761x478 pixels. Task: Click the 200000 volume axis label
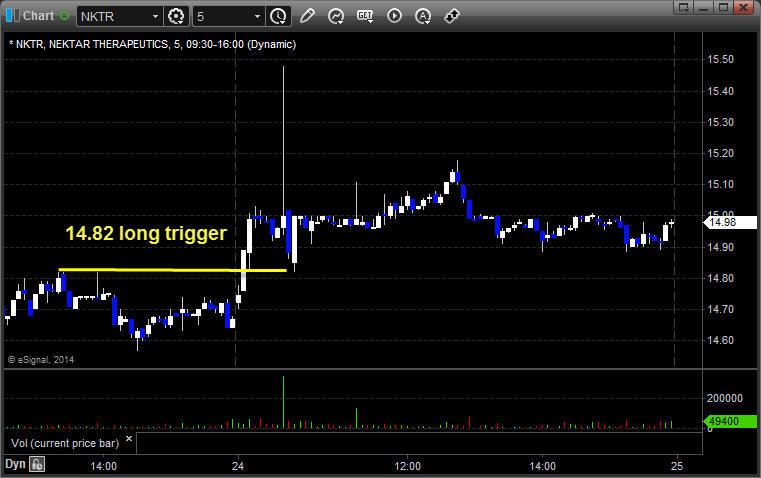tap(725, 398)
